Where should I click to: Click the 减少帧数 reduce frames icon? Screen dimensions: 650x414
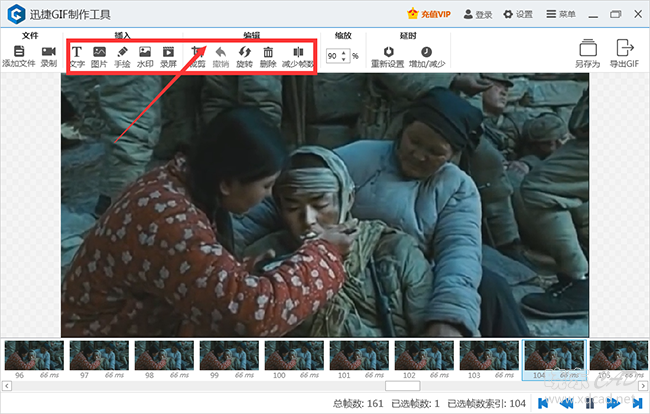click(298, 52)
